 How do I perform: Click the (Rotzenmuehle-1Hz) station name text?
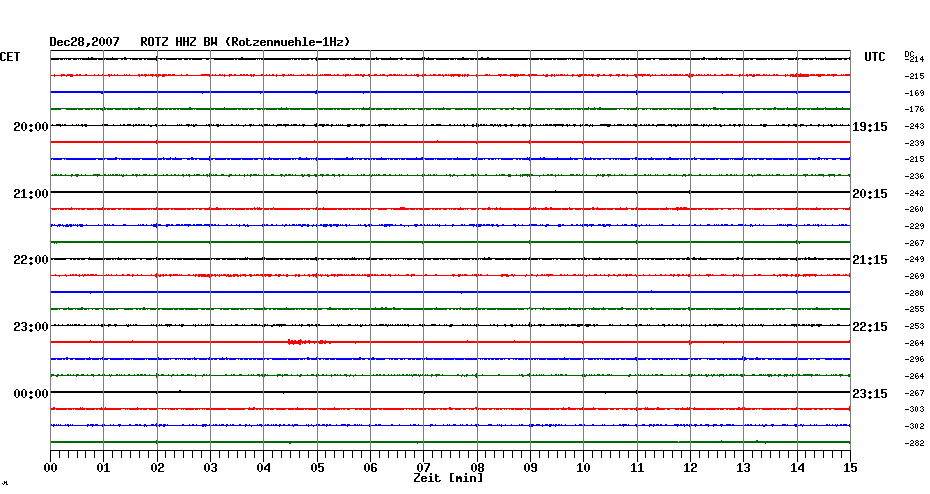click(288, 42)
